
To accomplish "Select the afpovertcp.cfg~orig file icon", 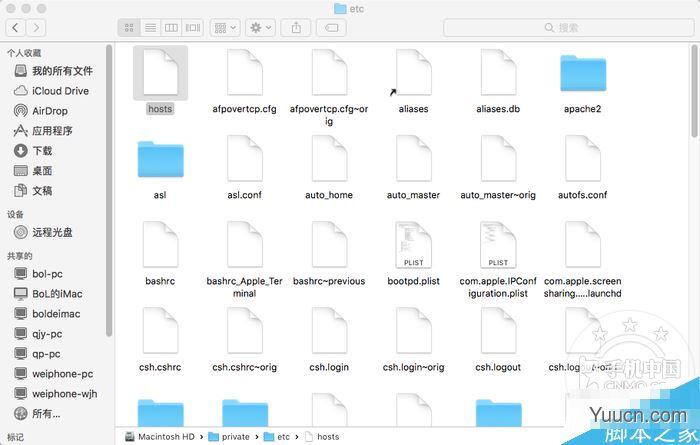I will (329, 72).
